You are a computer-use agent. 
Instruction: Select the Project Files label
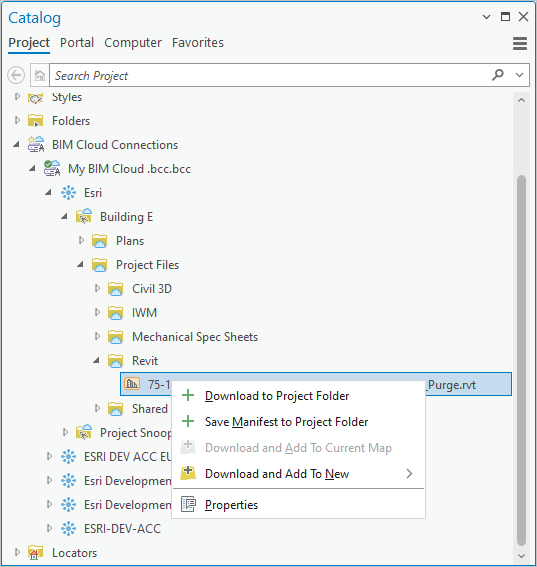(147, 265)
